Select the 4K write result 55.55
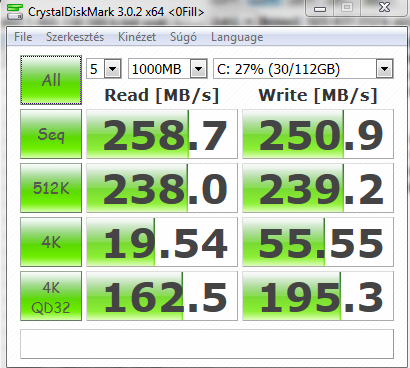410x368 pixels. pyautogui.click(x=318, y=242)
